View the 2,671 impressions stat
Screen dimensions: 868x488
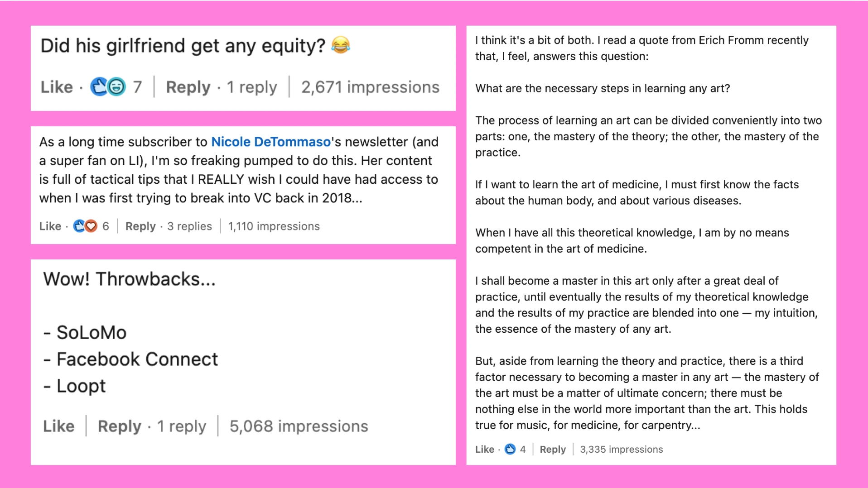point(370,87)
